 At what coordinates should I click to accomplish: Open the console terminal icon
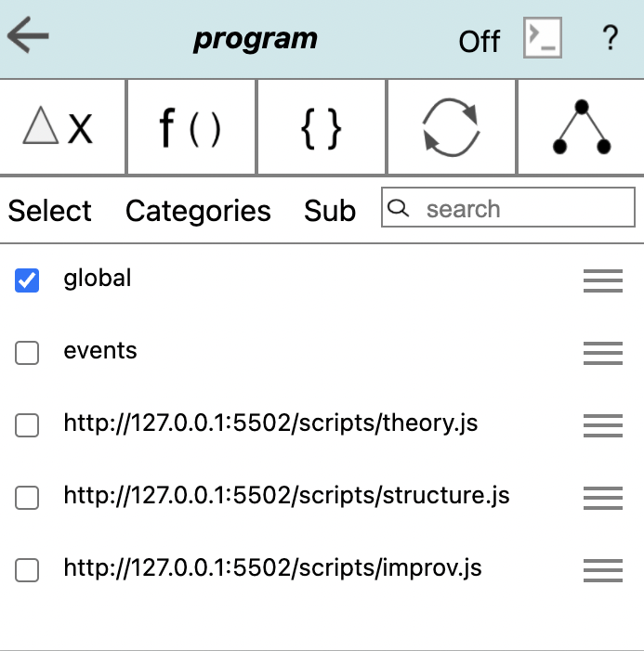[542, 37]
